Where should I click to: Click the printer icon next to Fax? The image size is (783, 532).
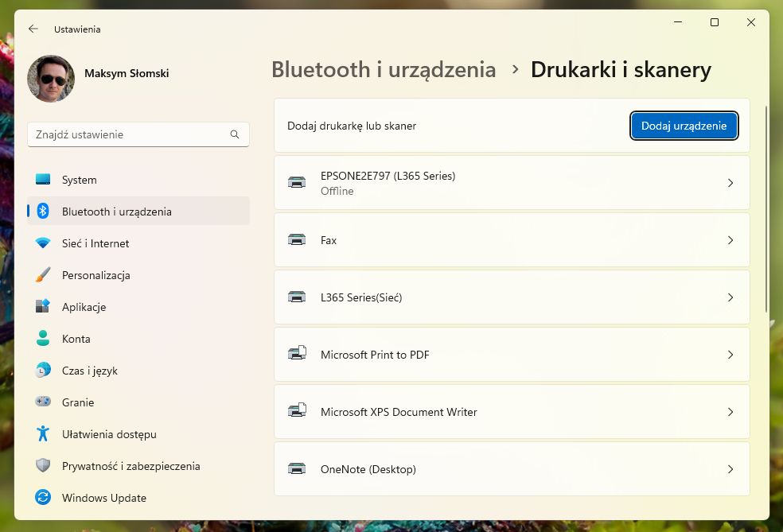(x=298, y=239)
